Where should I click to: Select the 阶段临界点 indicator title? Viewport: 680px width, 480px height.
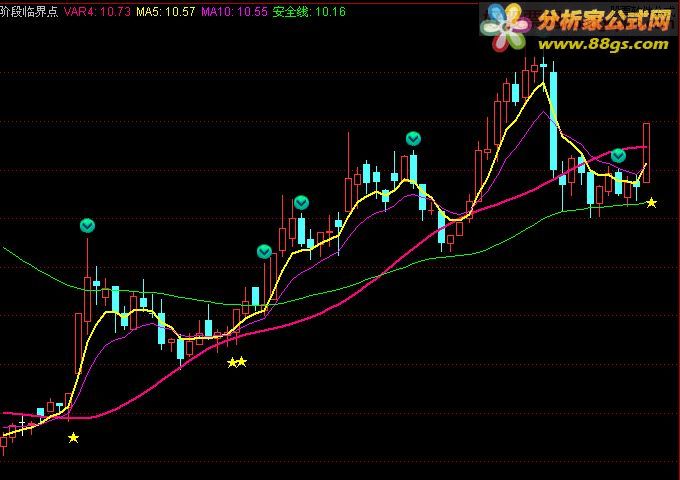pyautogui.click(x=29, y=11)
